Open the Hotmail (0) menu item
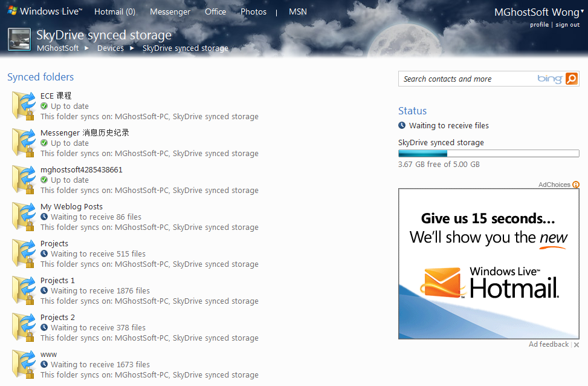 115,11
